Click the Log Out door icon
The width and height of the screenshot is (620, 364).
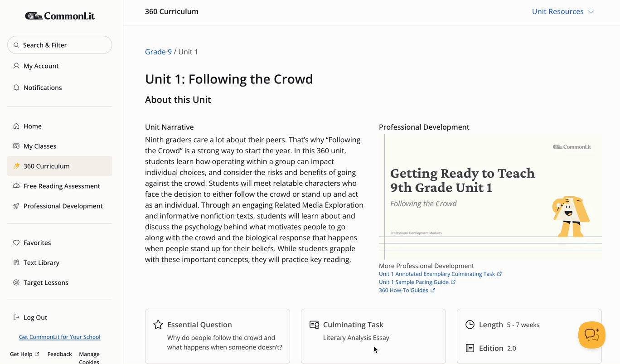16,317
